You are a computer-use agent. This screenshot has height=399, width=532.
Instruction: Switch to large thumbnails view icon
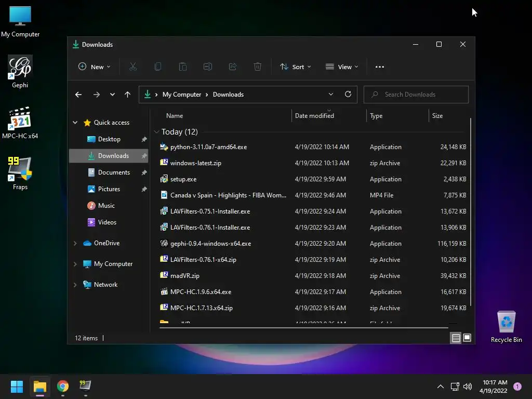point(467,338)
